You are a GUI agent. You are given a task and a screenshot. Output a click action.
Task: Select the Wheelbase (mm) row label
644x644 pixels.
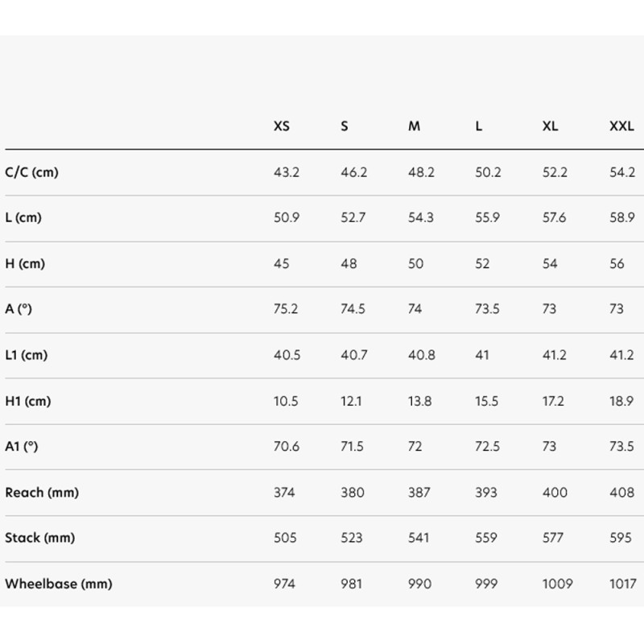coord(58,584)
